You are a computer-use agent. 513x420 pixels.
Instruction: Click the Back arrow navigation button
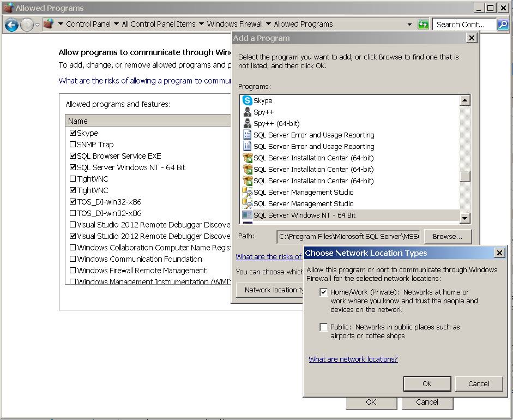click(12, 25)
